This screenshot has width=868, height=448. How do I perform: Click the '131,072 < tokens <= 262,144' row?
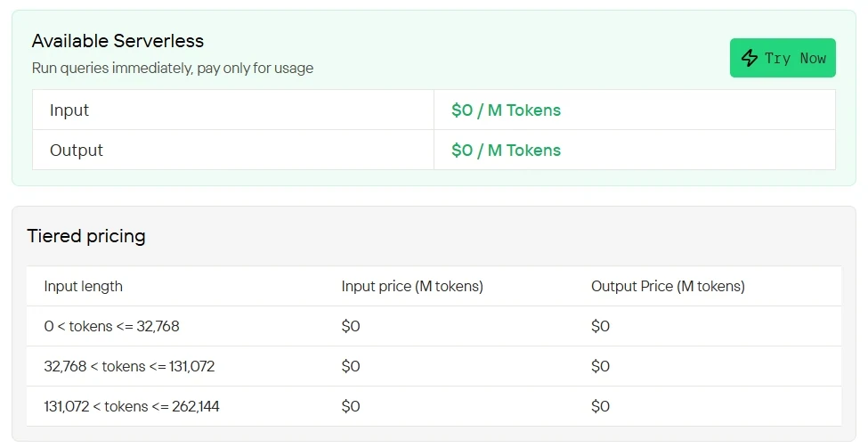(x=434, y=406)
